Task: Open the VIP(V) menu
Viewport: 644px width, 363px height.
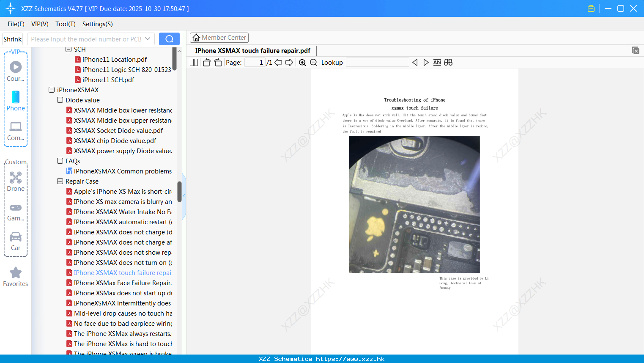Action: tap(40, 24)
